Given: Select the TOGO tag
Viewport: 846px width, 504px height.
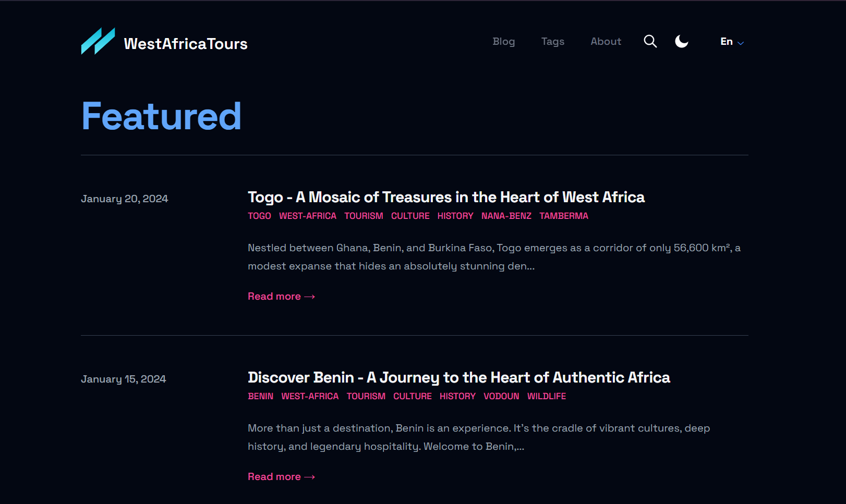Looking at the screenshot, I should (x=259, y=216).
